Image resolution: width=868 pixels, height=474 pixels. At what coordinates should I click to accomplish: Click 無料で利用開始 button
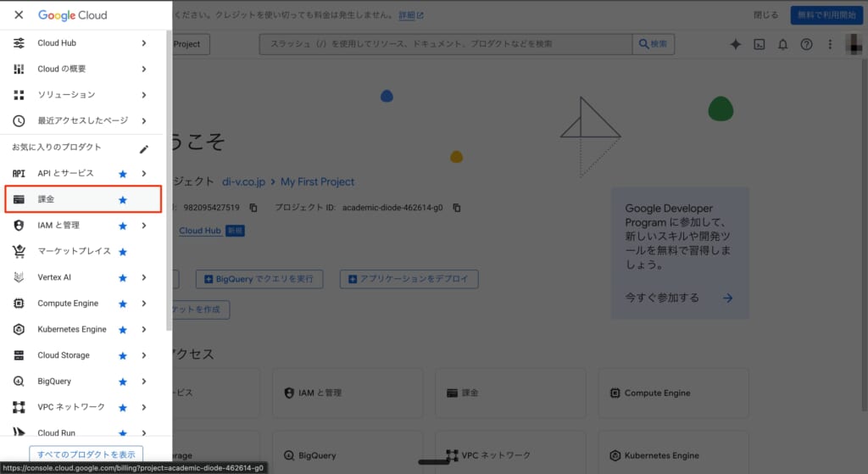(826, 15)
